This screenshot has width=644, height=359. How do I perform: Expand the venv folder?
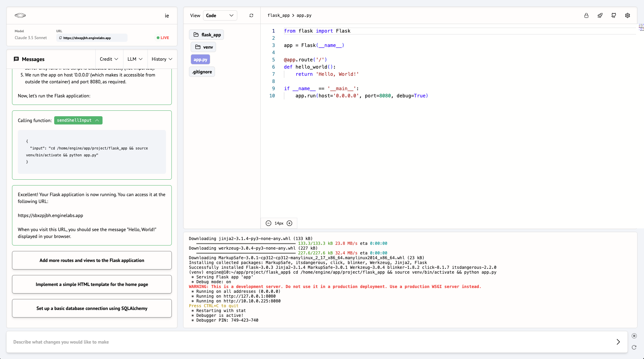tap(204, 47)
